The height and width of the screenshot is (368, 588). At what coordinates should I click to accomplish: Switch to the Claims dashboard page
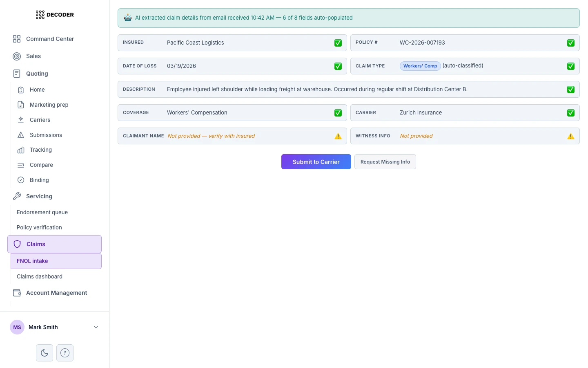tap(39, 276)
